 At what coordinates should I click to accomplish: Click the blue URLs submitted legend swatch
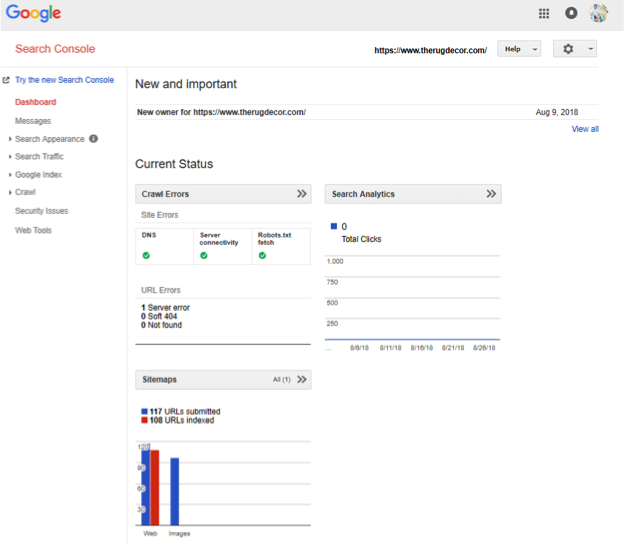144,411
